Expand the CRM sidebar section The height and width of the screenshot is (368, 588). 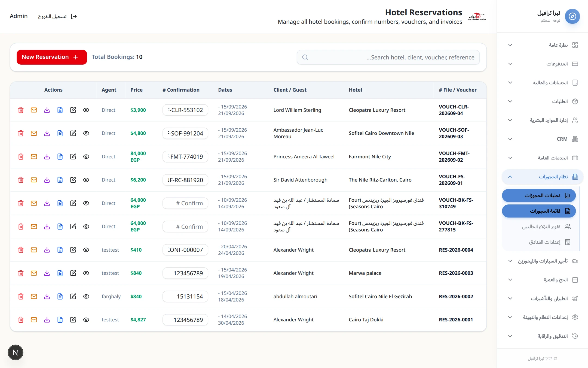click(x=542, y=139)
